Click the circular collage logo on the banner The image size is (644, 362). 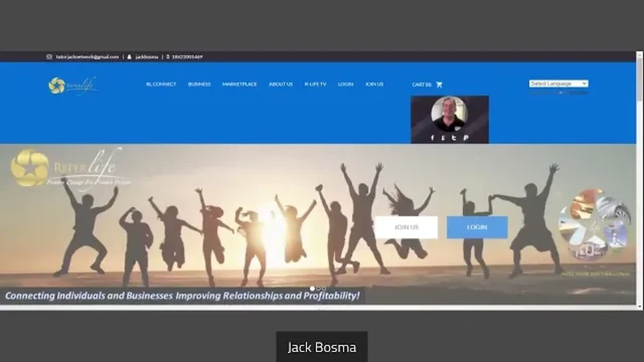click(x=594, y=225)
